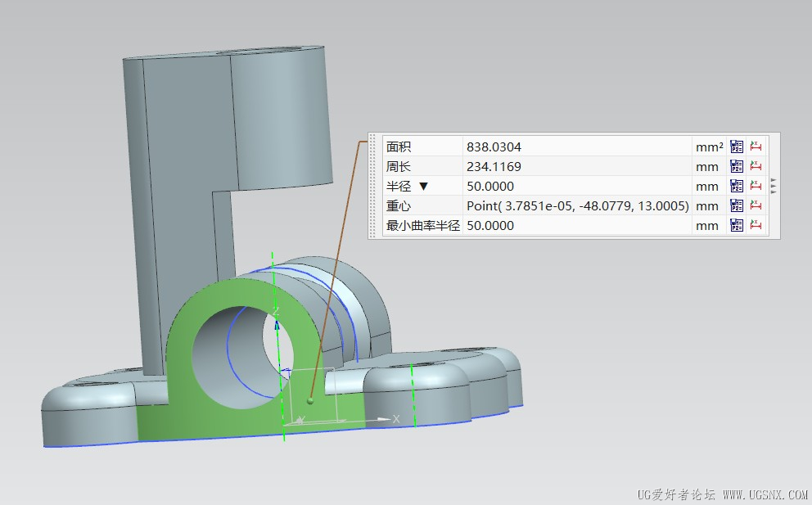Save the 半径 value as an expression
812x505 pixels.
click(x=737, y=186)
